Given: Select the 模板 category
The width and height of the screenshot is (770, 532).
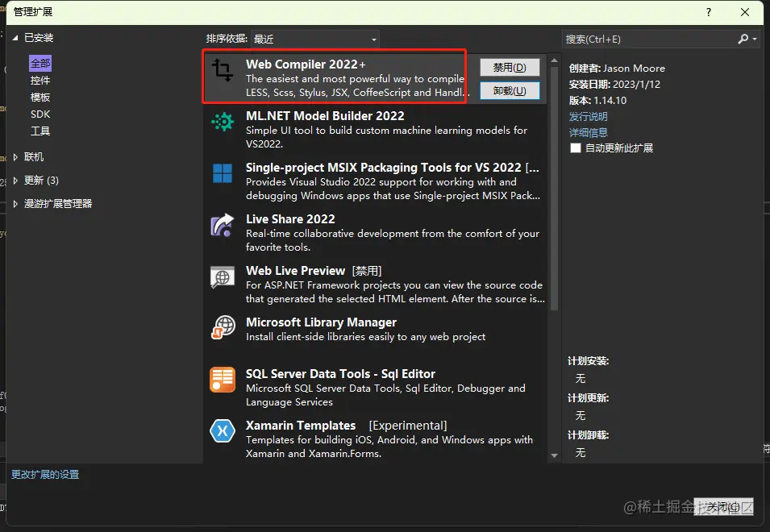Looking at the screenshot, I should pyautogui.click(x=40, y=97).
